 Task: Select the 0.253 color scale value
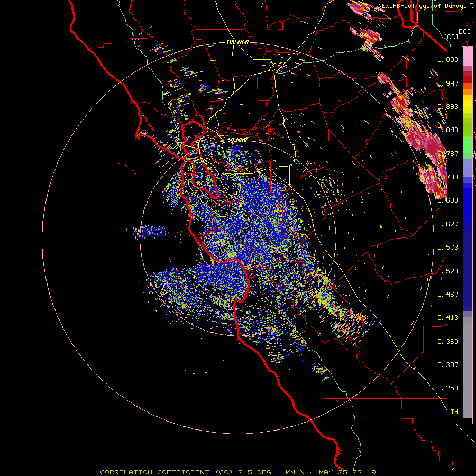click(448, 388)
